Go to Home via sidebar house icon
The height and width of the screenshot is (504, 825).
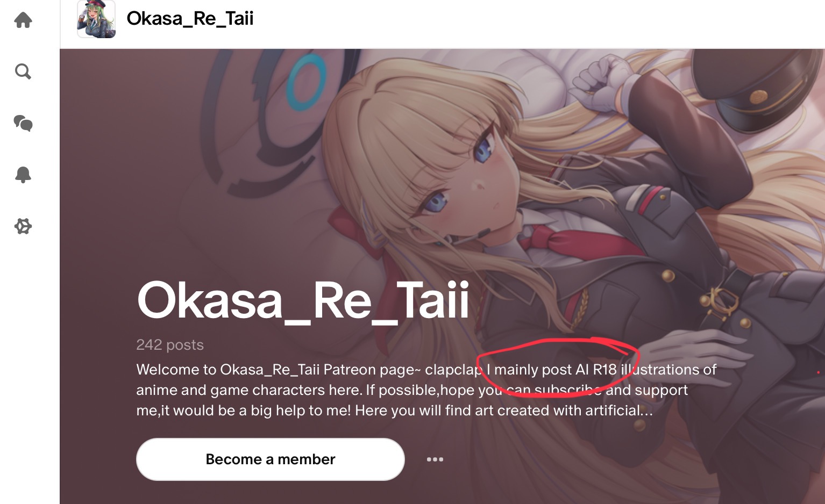click(23, 20)
